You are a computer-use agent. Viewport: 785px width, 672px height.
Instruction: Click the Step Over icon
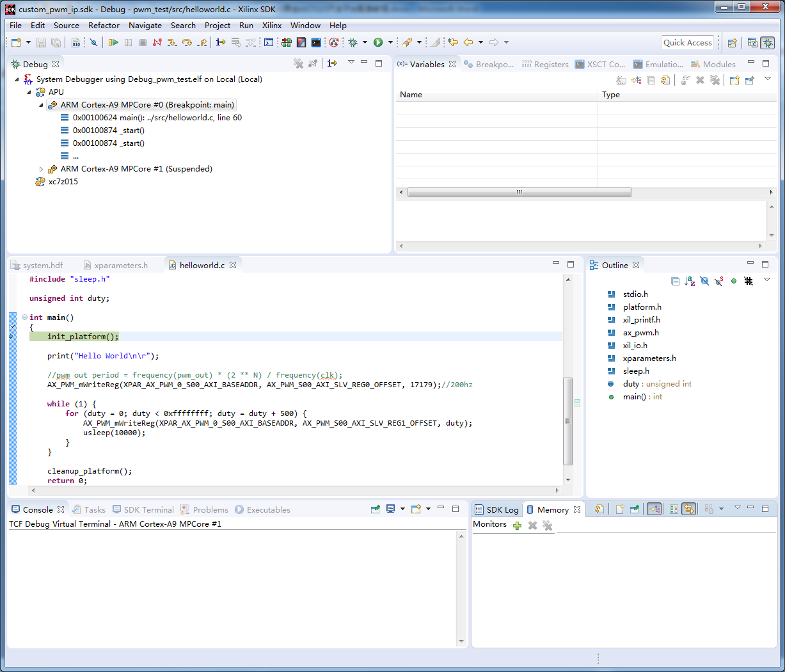tap(187, 42)
